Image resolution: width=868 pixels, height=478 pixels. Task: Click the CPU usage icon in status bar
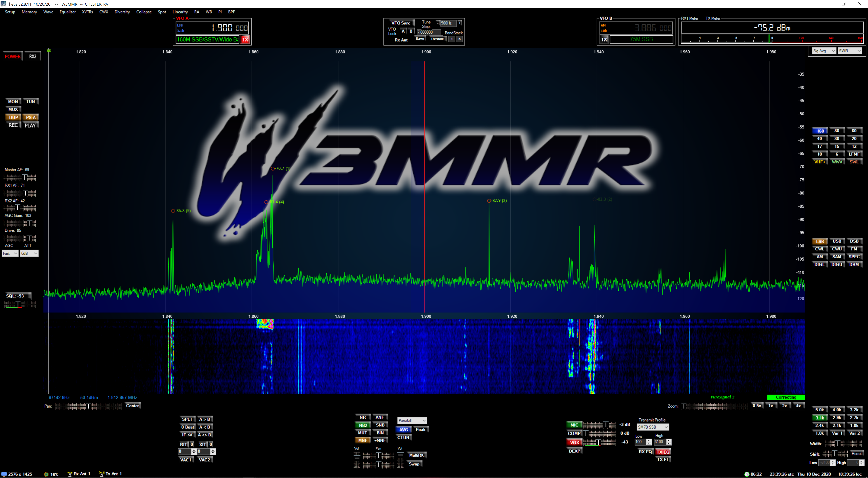tap(46, 474)
